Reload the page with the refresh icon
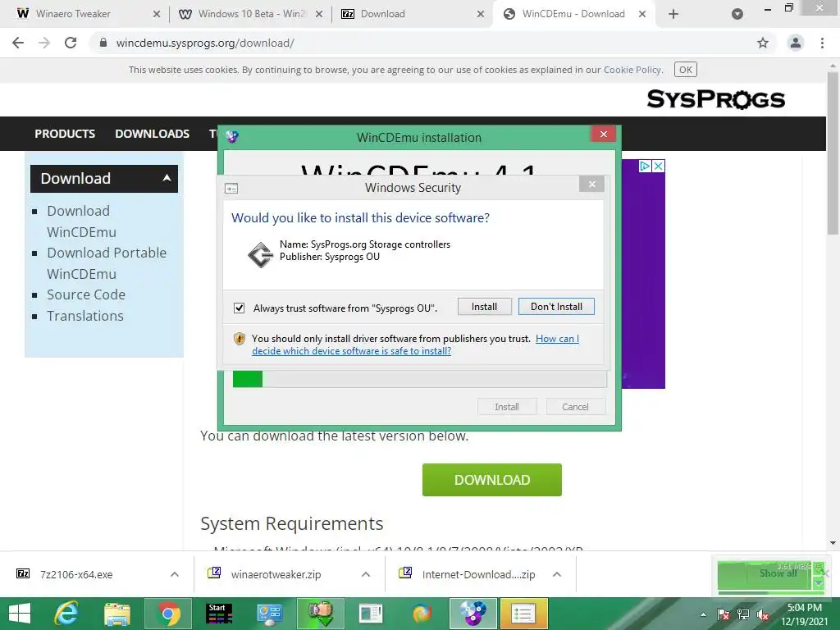This screenshot has height=630, width=840. click(71, 43)
